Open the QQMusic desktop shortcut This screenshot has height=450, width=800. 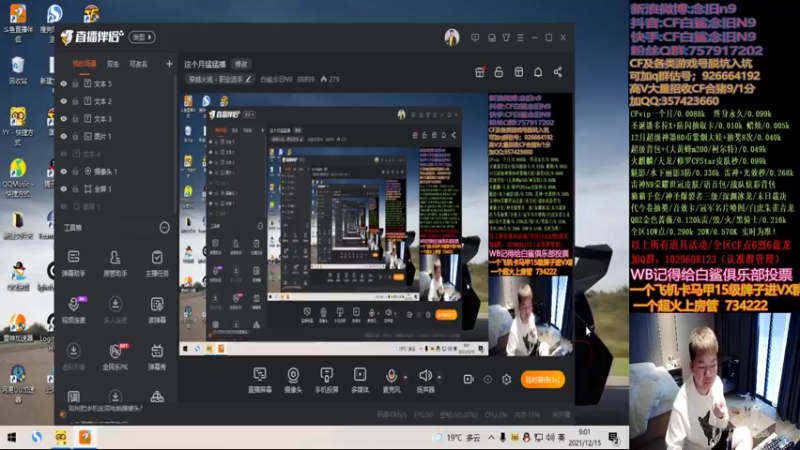point(17,178)
